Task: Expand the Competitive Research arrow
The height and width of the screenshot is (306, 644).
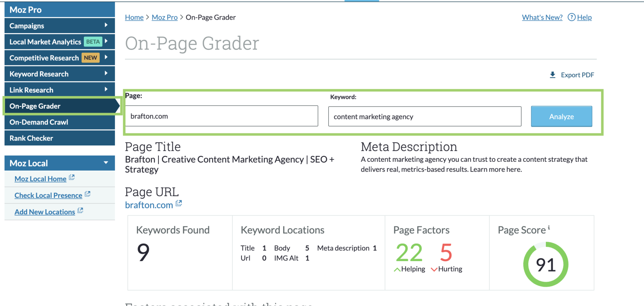Action: (x=106, y=57)
